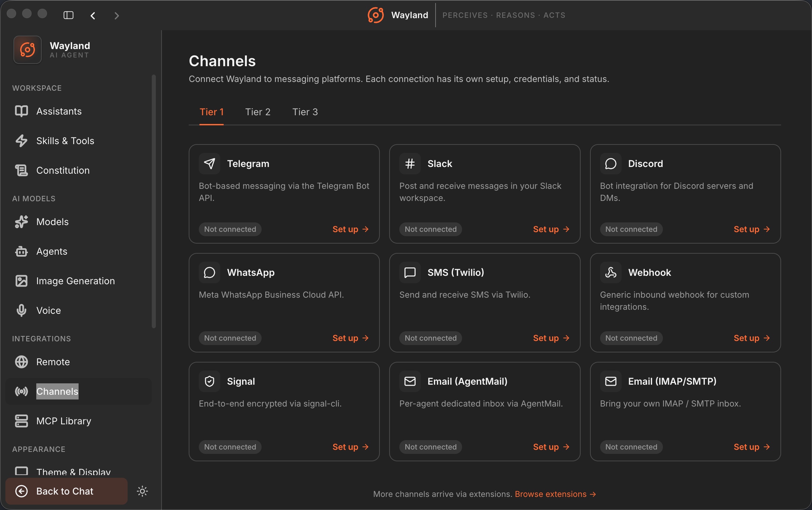
Task: Set up the Slack channel
Action: click(551, 229)
